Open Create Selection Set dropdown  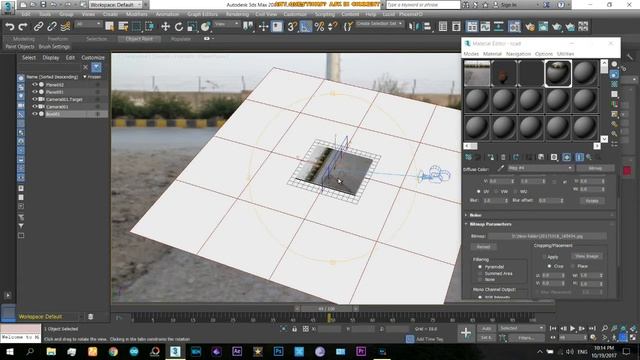379,24
